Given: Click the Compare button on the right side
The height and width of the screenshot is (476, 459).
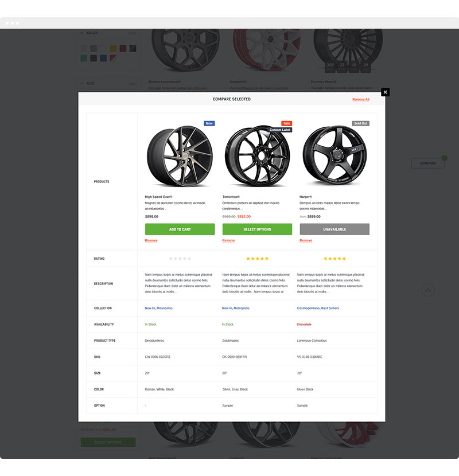Looking at the screenshot, I should point(427,163).
